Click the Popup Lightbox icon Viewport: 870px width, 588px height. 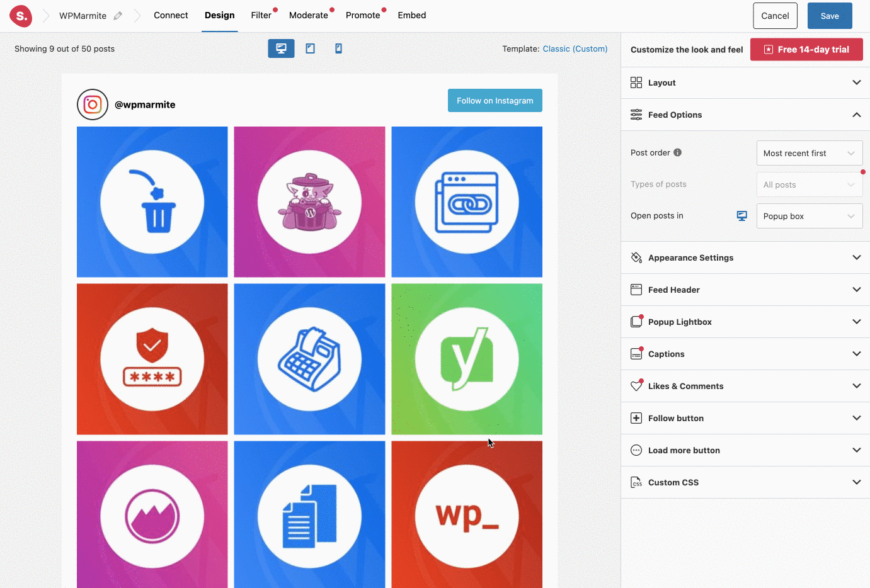[636, 322]
